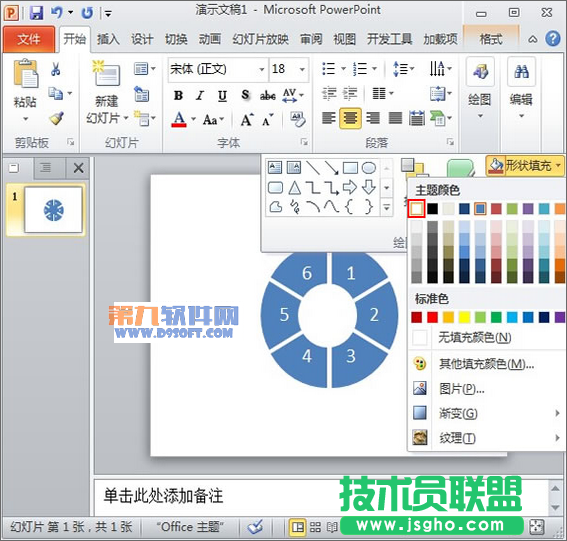Screen dimensions: 567x541
Task: Switch to Slide Sorter view in status bar
Action: coord(315,528)
